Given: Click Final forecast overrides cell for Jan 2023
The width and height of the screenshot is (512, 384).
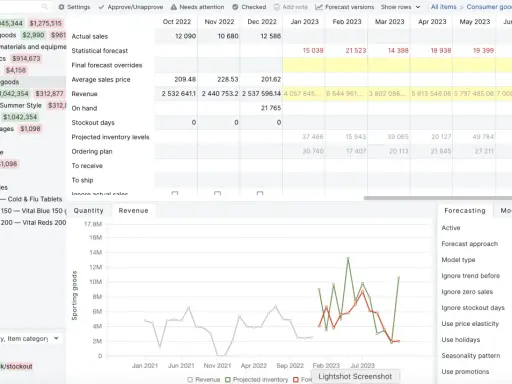Looking at the screenshot, I should [x=304, y=65].
